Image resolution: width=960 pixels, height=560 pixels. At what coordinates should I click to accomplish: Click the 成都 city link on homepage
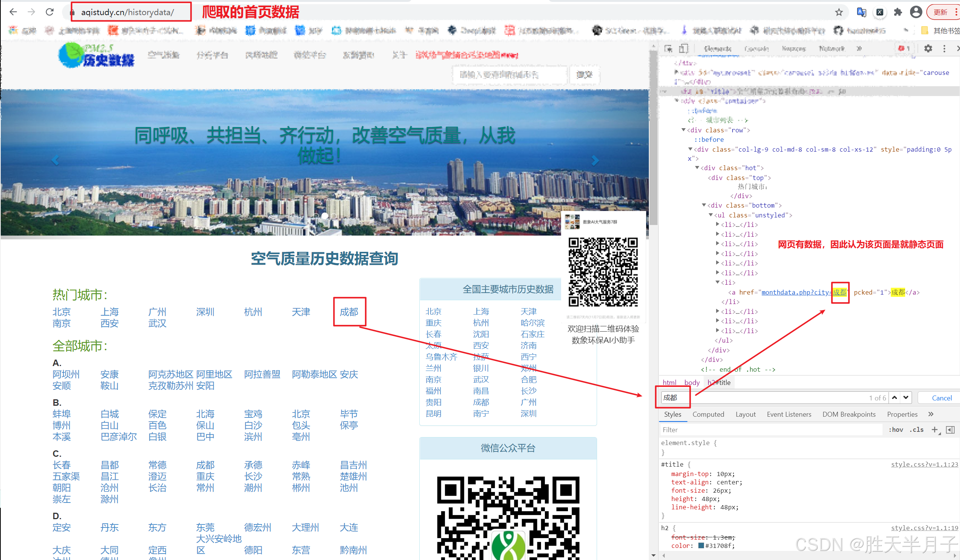[x=349, y=311]
